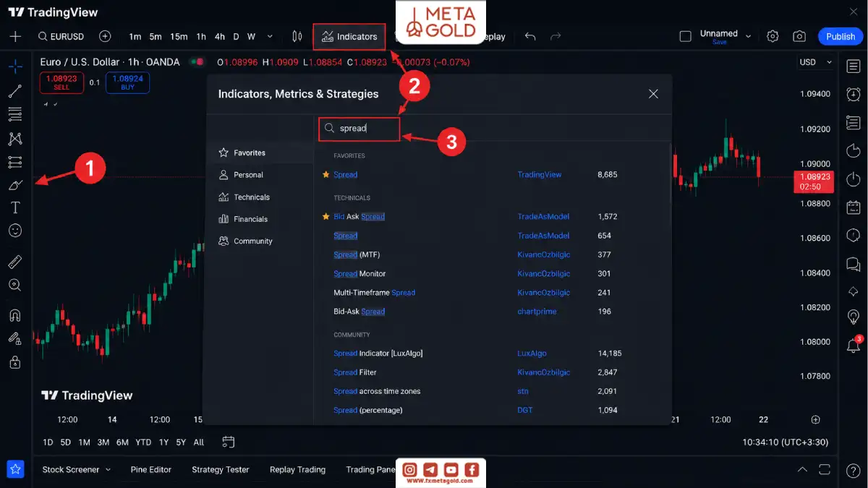Select the crosshair cursor tool
The image size is (868, 488).
[x=15, y=67]
